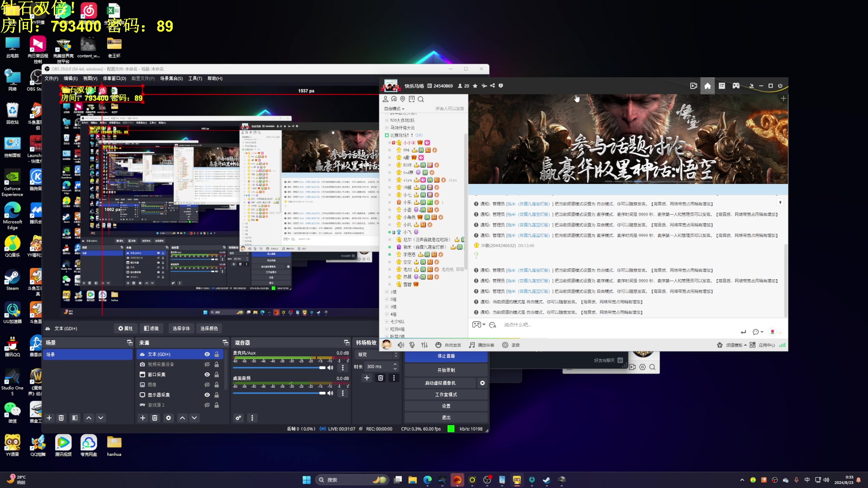This screenshot has width=868, height=488.
Task: Send chat message with enter arrow icon
Action: pyautogui.click(x=743, y=332)
